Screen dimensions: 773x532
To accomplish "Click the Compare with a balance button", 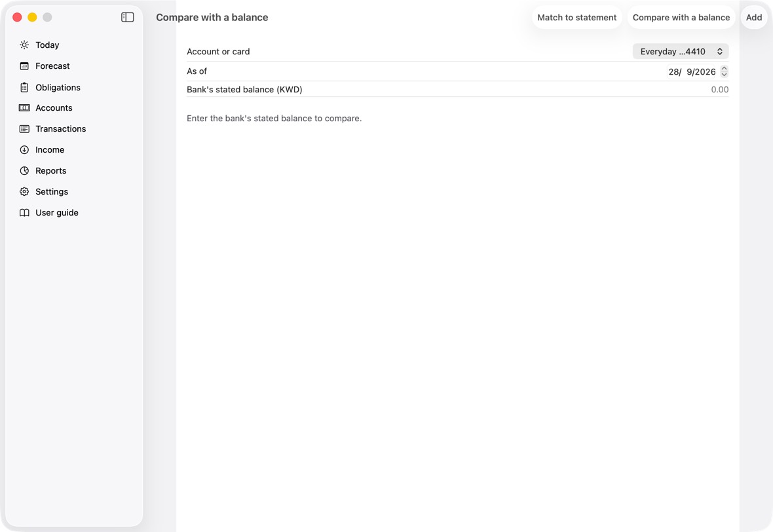I will [681, 17].
